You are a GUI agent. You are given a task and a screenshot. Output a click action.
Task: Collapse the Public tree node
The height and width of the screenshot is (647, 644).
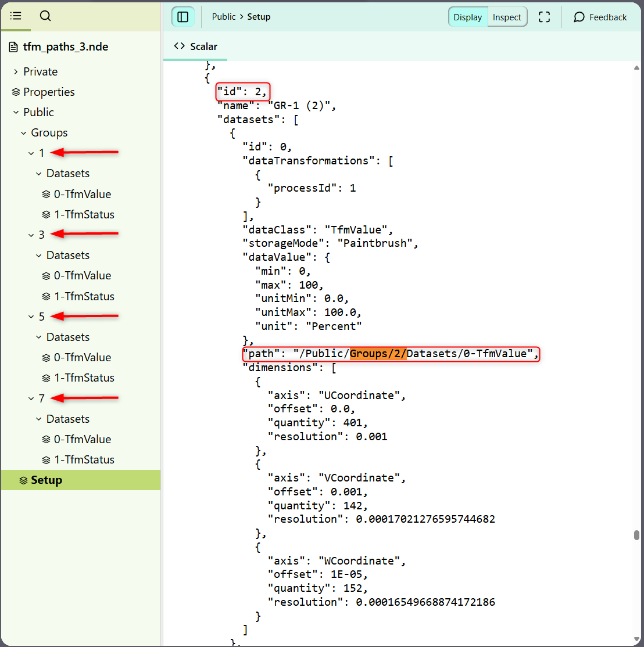16,113
